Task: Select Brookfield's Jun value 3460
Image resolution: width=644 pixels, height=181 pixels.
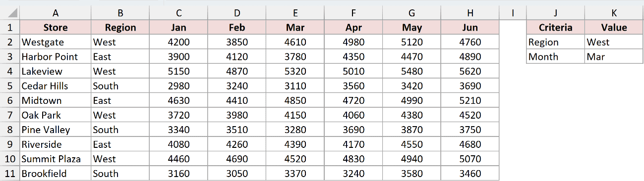Action: 470,174
